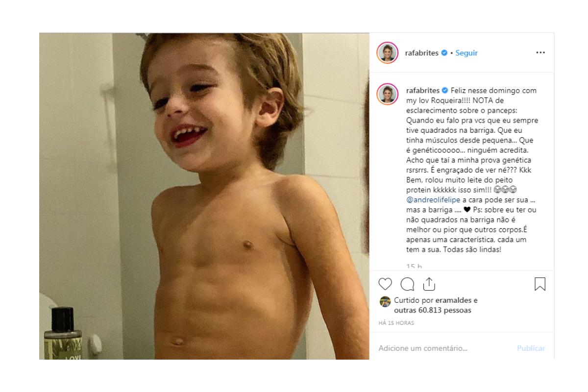This screenshot has width=588, height=392.
Task: Open the header username 'rafabrites'
Action: click(x=423, y=53)
